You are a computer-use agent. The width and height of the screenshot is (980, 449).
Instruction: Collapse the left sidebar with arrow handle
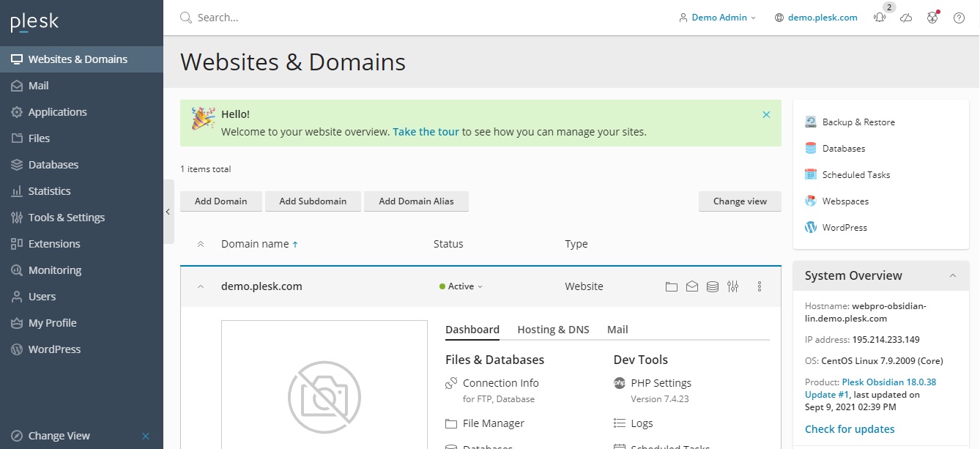click(x=168, y=212)
